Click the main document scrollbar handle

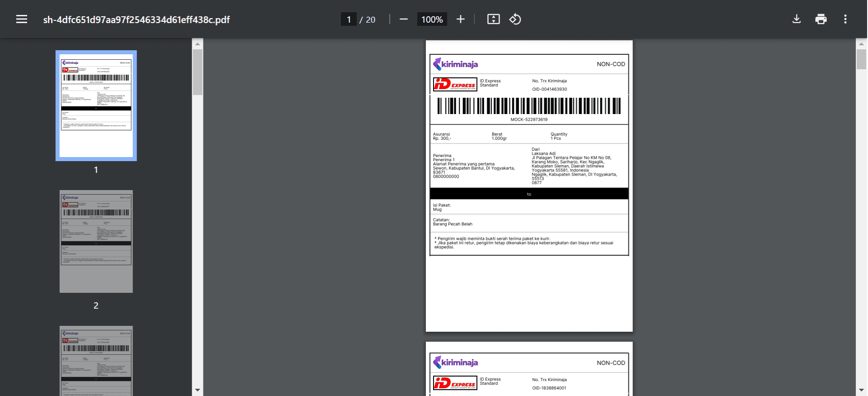(x=861, y=59)
